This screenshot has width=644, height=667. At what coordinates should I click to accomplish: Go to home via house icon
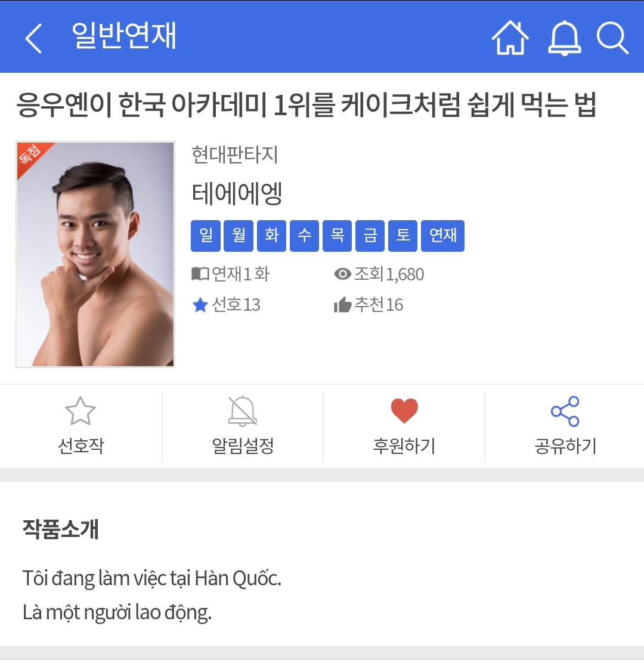pos(510,38)
